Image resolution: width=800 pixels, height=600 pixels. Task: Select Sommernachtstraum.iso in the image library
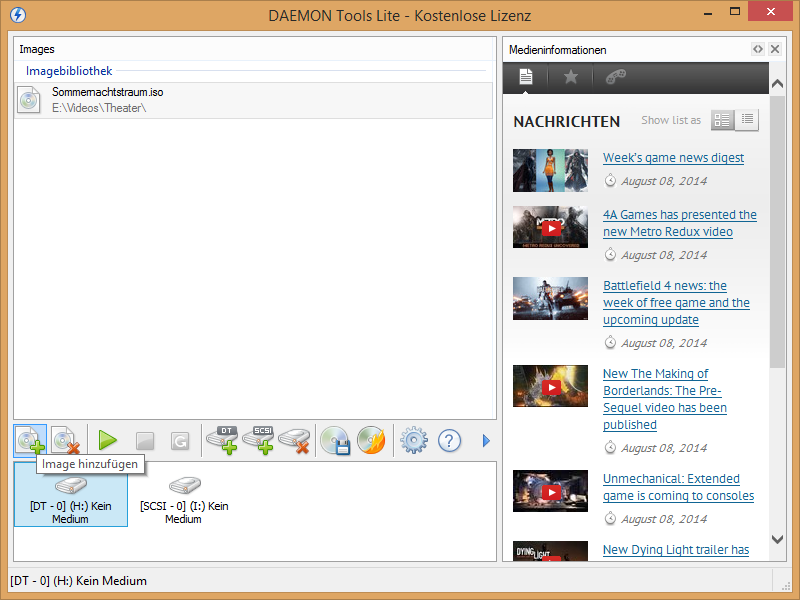[x=108, y=92]
